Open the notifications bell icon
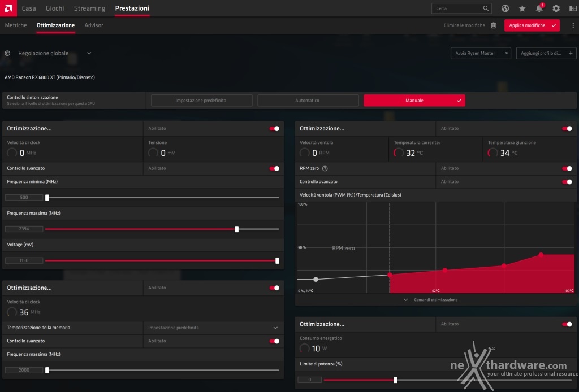 (539, 8)
